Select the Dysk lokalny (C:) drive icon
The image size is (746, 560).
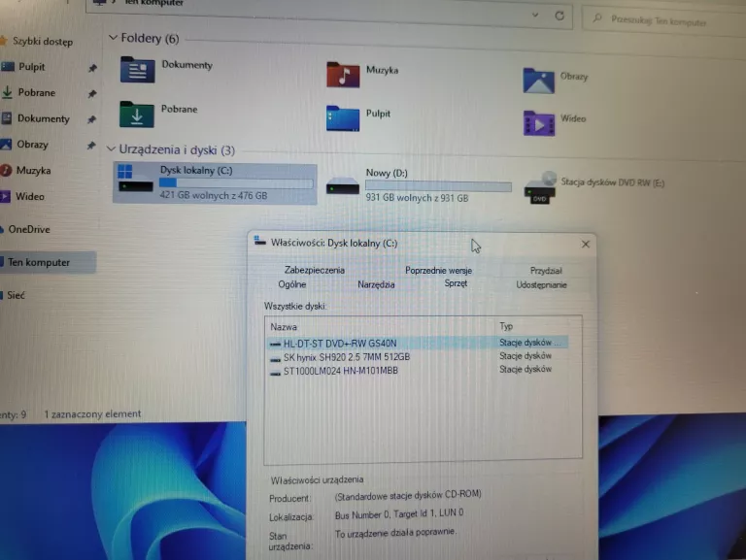135,180
